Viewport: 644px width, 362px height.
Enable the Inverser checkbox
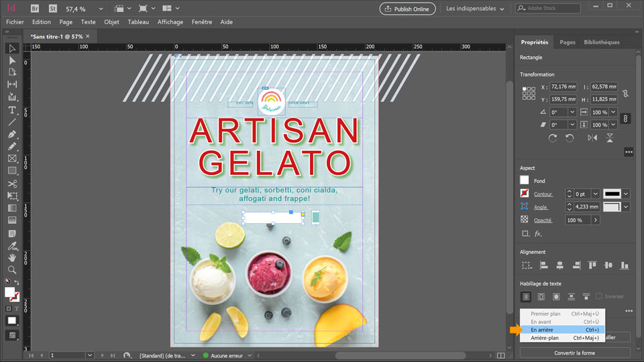pos(599,296)
